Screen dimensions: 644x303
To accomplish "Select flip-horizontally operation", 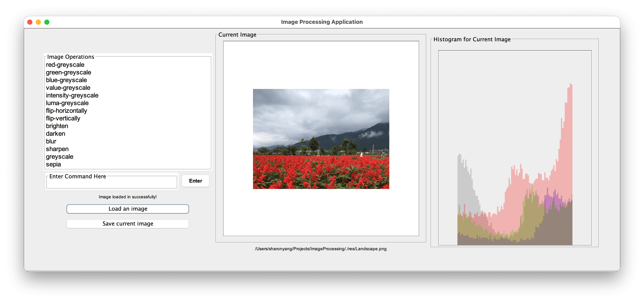I will (128, 111).
